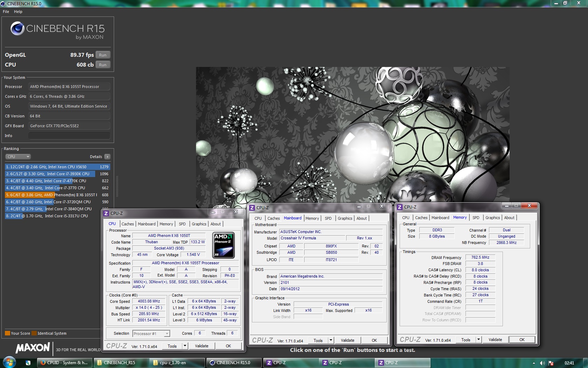The height and width of the screenshot is (368, 588).
Task: Open the Help menu in Cinebench
Action: click(x=18, y=12)
